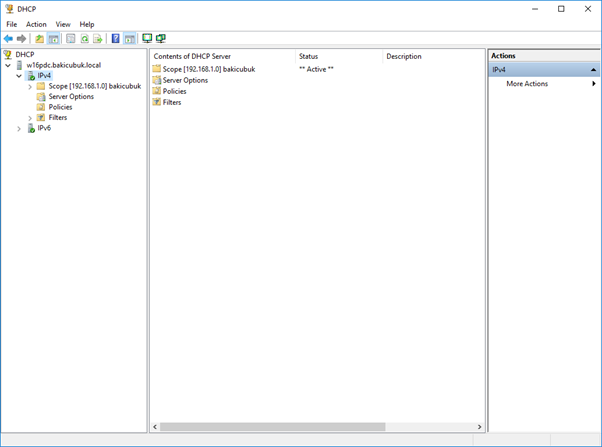This screenshot has height=447, width=602.
Task: Click the w16pdc server icon in tree
Action: (x=19, y=65)
